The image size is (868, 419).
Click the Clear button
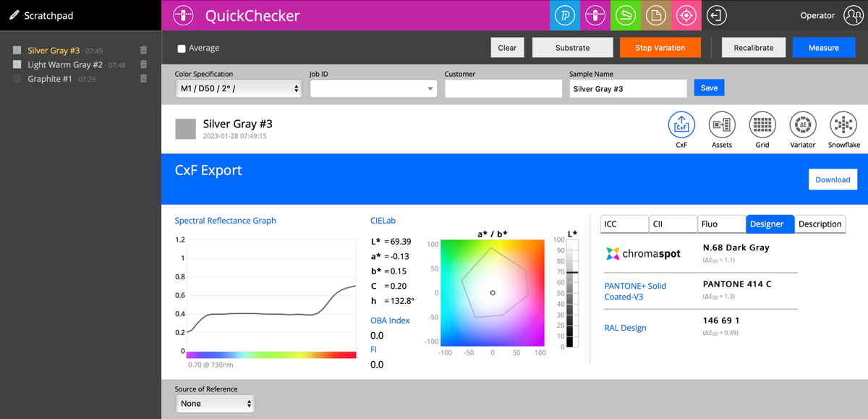[508, 48]
